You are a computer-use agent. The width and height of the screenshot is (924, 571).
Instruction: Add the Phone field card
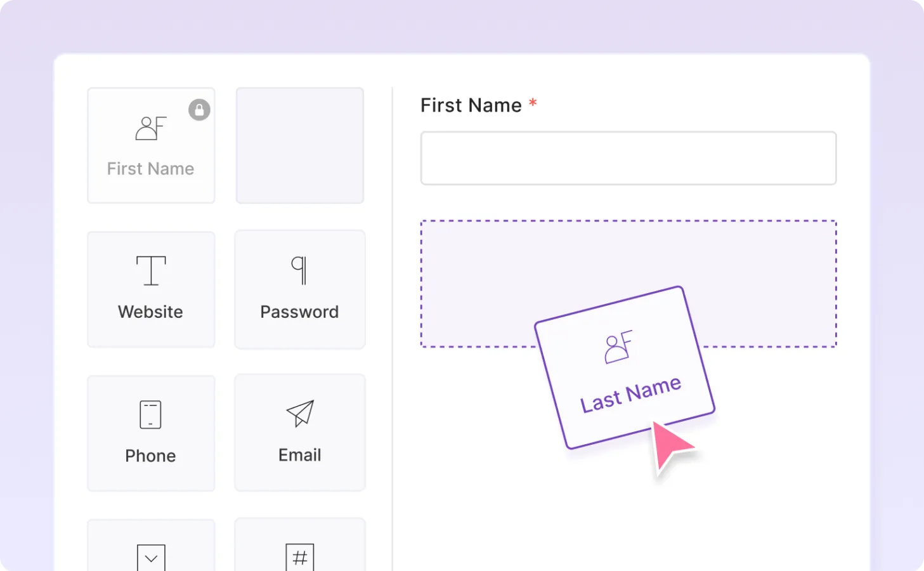pos(151,433)
